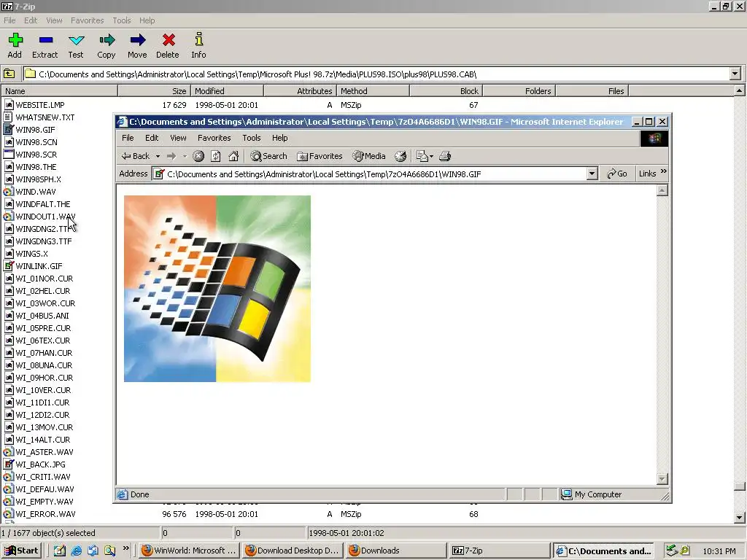The height and width of the screenshot is (560, 747).
Task: Click the 7-Zip path address field
Action: pos(376,74)
